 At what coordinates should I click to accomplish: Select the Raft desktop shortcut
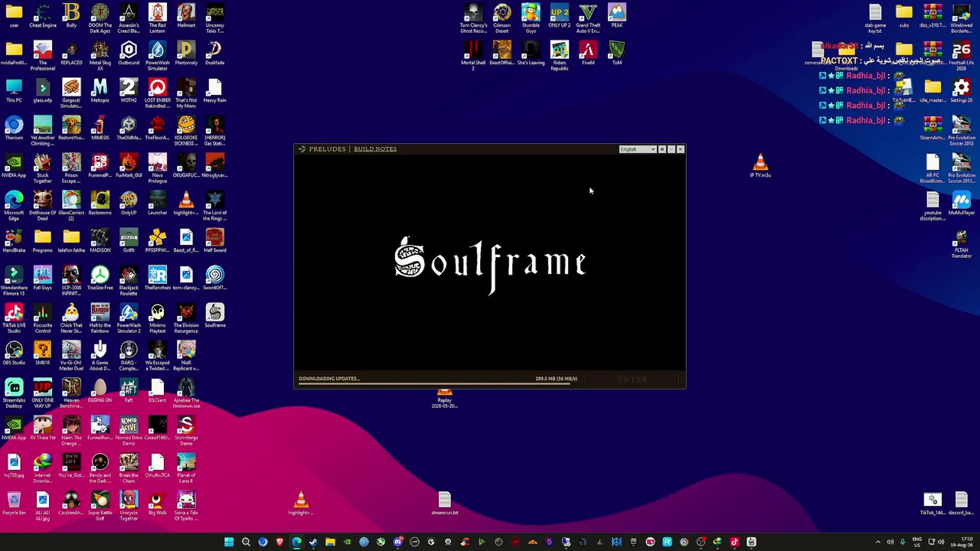pyautogui.click(x=129, y=391)
